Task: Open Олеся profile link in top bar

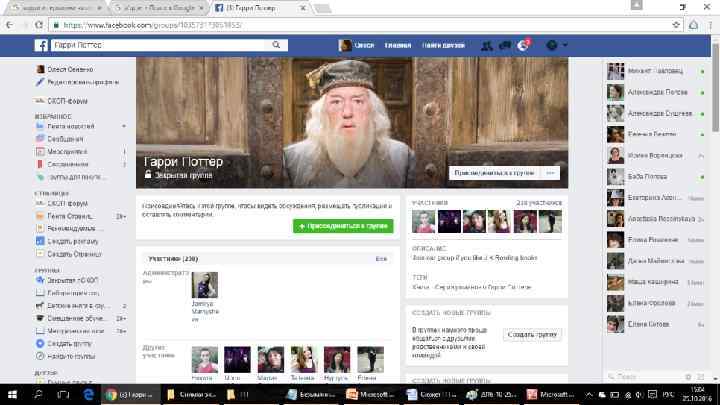Action: pos(364,45)
